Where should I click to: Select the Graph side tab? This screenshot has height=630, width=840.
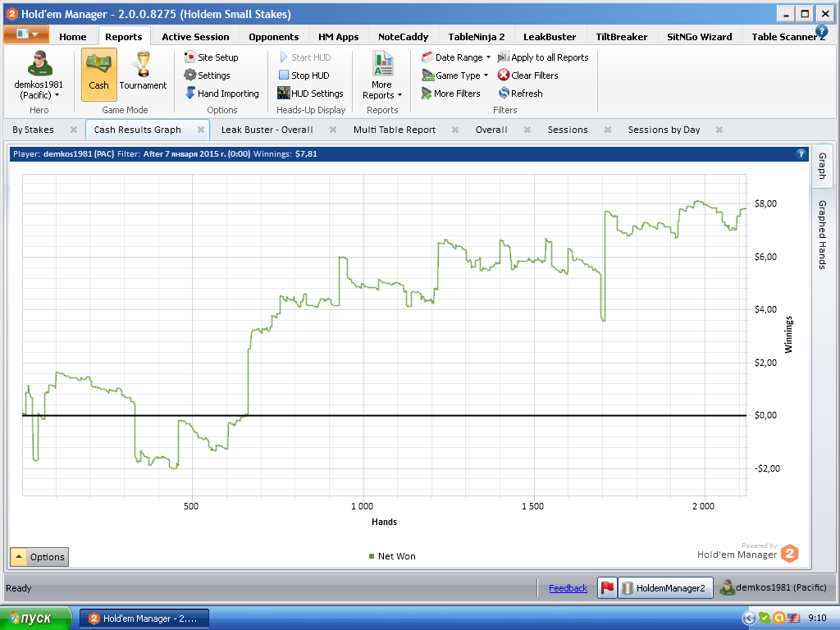(x=822, y=166)
